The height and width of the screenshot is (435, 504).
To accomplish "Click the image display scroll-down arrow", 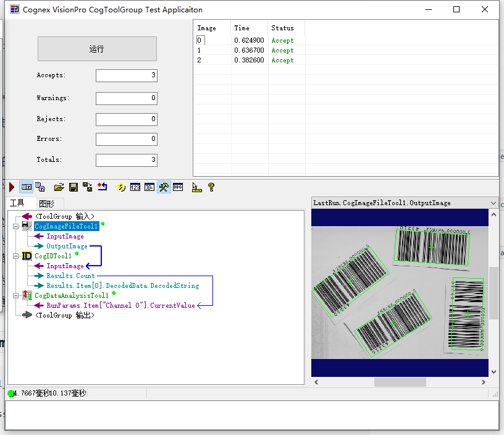I will (493, 372).
